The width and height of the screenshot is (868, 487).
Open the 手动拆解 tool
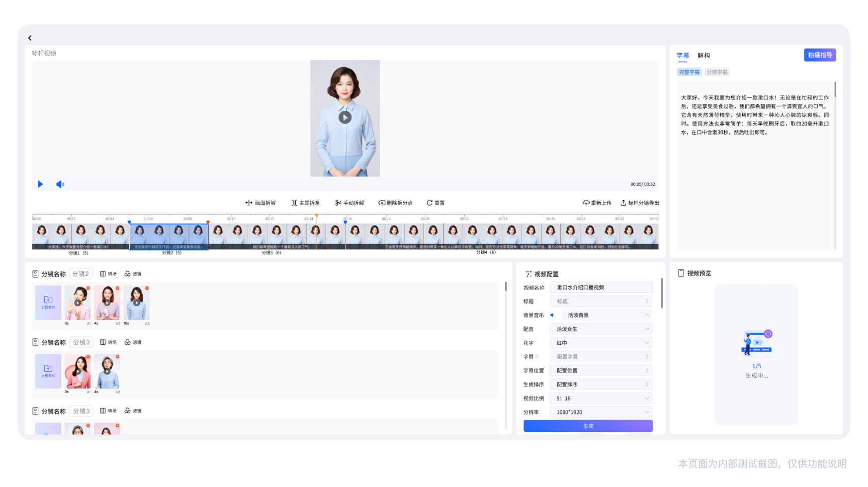tap(349, 203)
